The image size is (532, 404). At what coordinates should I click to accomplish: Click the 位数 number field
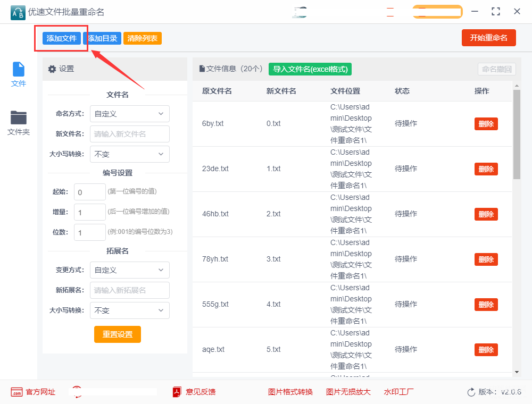[x=90, y=232]
